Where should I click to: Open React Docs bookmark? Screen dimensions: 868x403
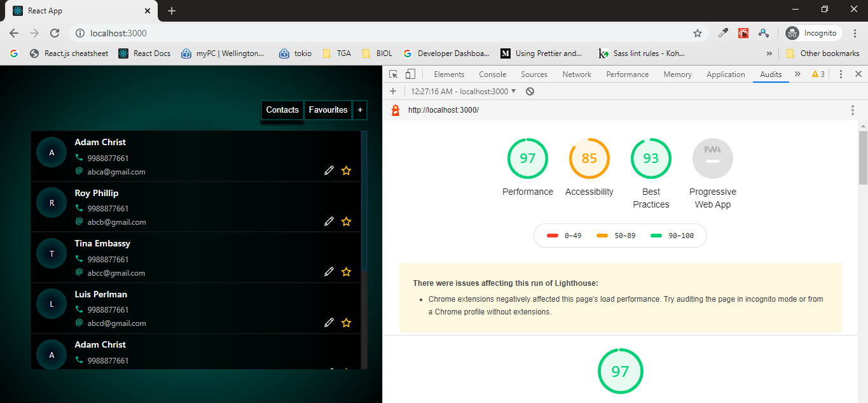(144, 53)
